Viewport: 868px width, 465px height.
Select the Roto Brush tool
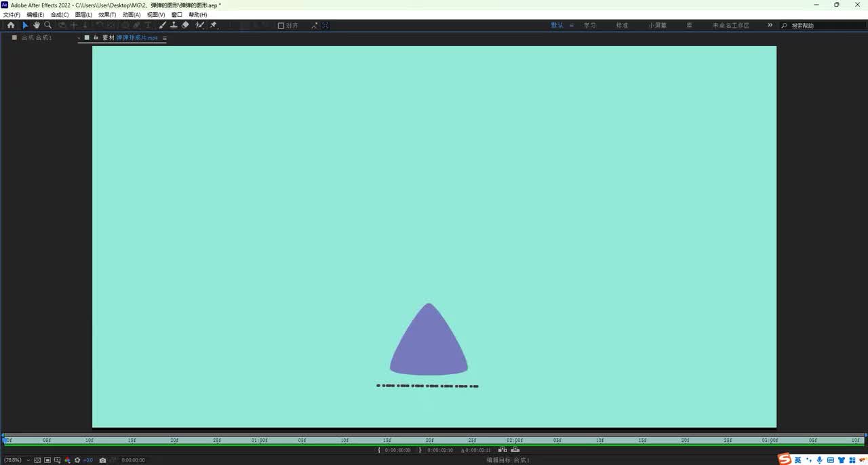click(200, 25)
